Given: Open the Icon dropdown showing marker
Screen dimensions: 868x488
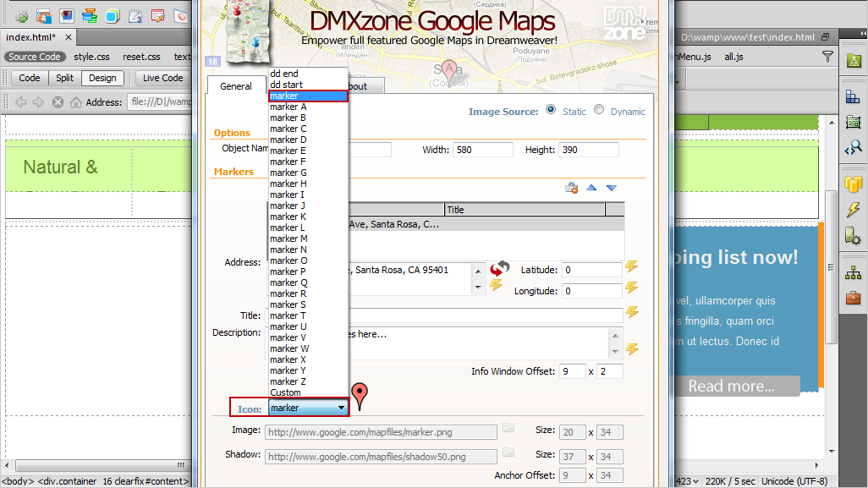Looking at the screenshot, I should pyautogui.click(x=308, y=408).
